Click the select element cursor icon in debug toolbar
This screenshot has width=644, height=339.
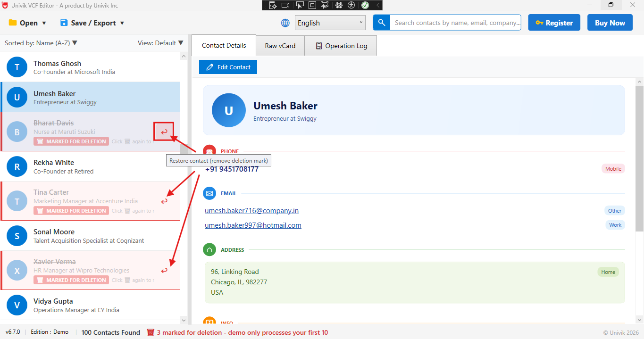click(x=300, y=5)
